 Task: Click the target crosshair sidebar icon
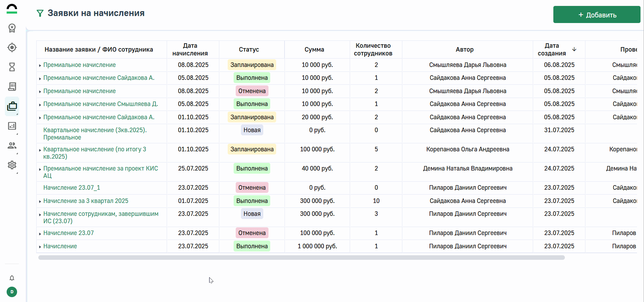click(x=12, y=47)
